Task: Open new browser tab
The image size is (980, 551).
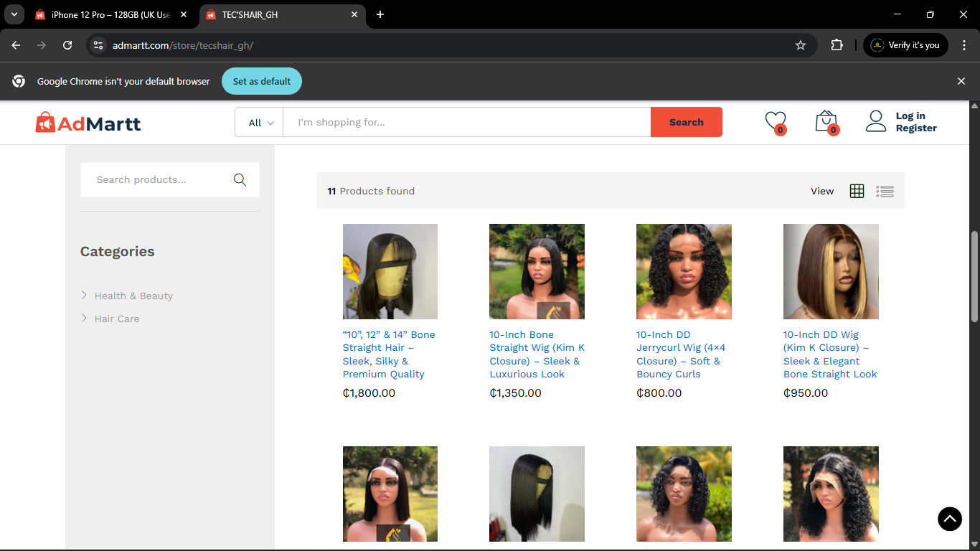Action: (x=380, y=14)
